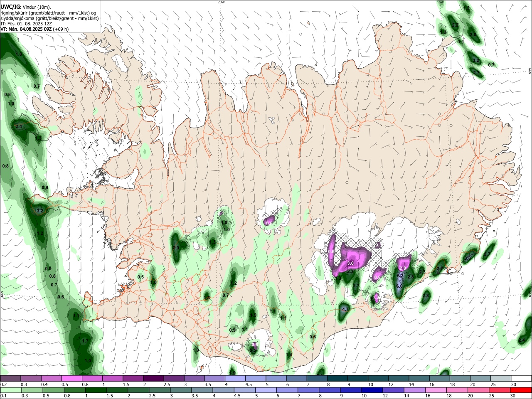Image resolution: width=532 pixels, height=399 pixels.
Task: Click the VT: Mán. 04.08.2025 09Z (+69 h) line
Action: pyautogui.click(x=34, y=29)
